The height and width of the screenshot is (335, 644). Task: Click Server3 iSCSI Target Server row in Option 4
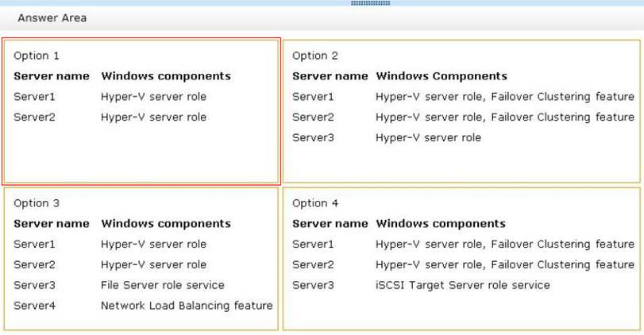(462, 285)
